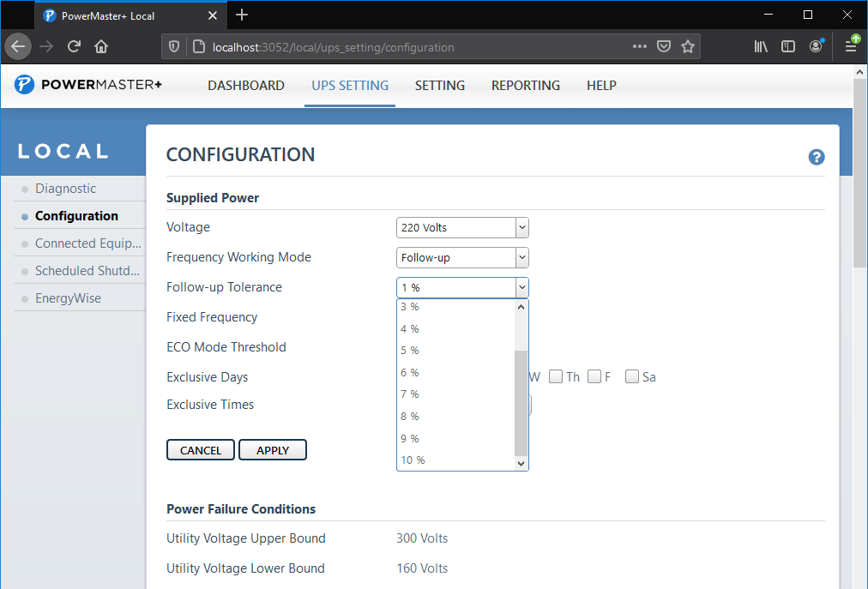Open the Pocket save icon
Viewport: 868px width, 589px height.
tap(664, 46)
